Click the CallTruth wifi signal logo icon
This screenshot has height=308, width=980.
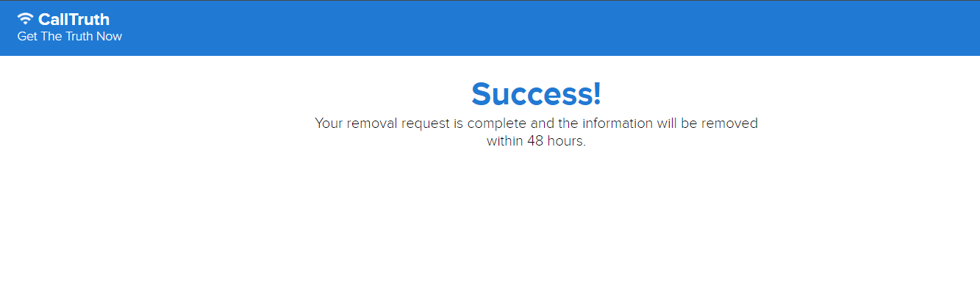point(26,19)
